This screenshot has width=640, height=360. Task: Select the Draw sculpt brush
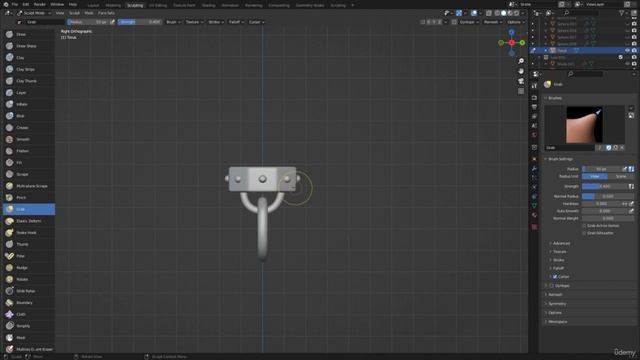[29, 34]
